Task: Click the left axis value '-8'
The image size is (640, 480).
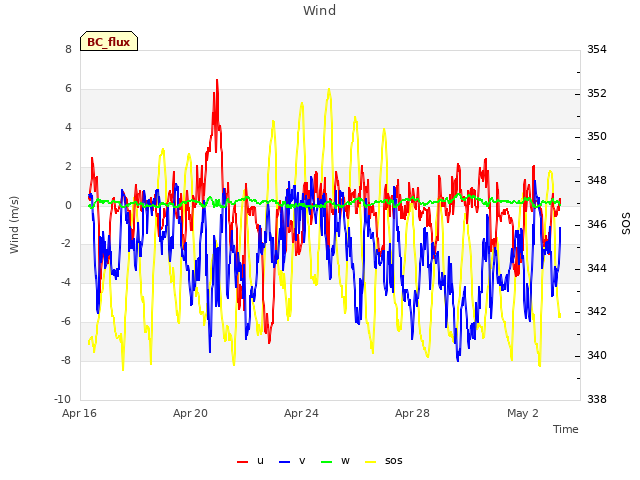Action: tap(66, 360)
